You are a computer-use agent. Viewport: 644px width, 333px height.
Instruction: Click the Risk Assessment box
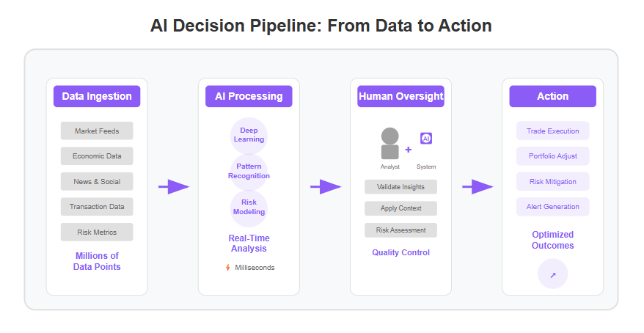401,230
